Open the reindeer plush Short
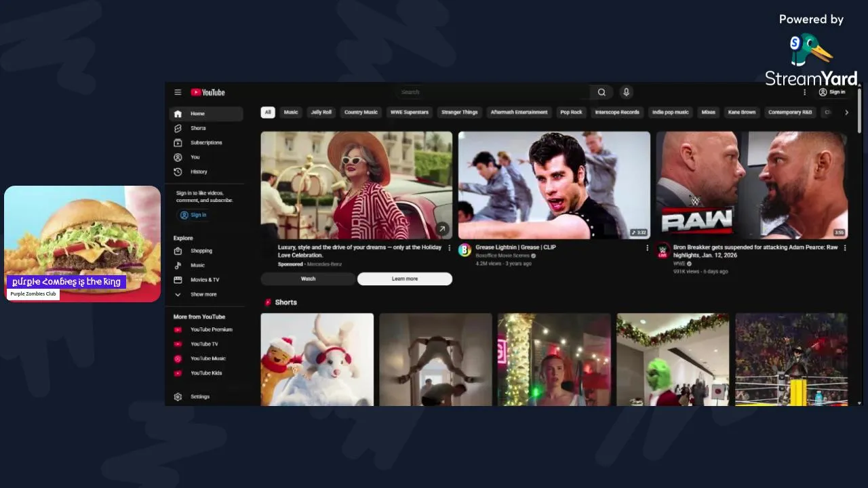 pyautogui.click(x=317, y=359)
